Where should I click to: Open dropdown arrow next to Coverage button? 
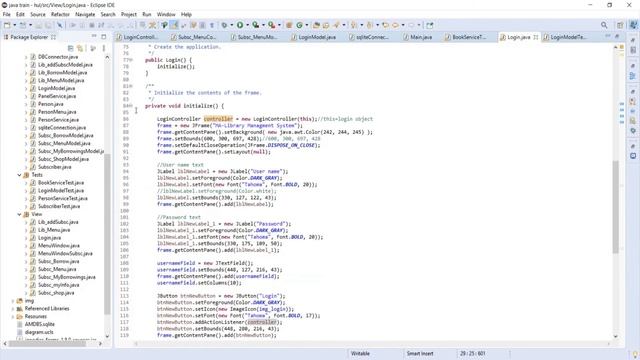263,25
